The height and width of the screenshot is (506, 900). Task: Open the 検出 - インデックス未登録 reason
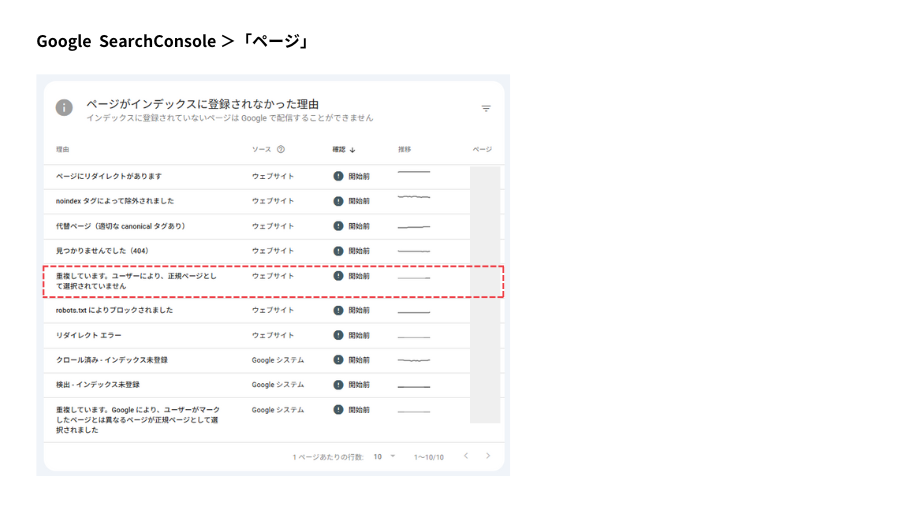tap(98, 384)
